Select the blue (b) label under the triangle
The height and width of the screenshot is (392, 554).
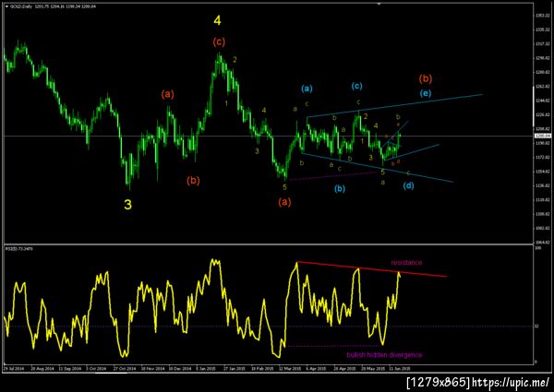coord(340,188)
